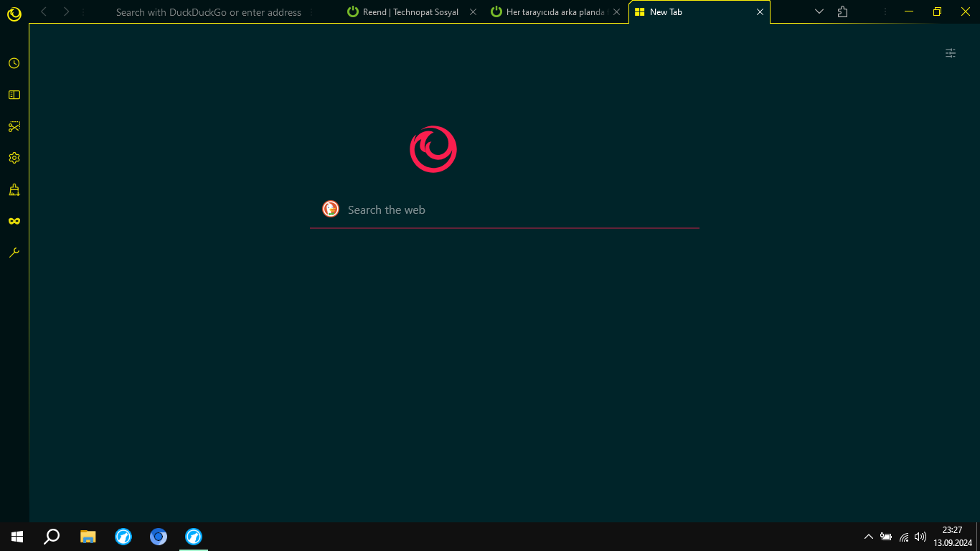Open the Chromium icon on the taskbar
980x551 pixels.
(159, 536)
